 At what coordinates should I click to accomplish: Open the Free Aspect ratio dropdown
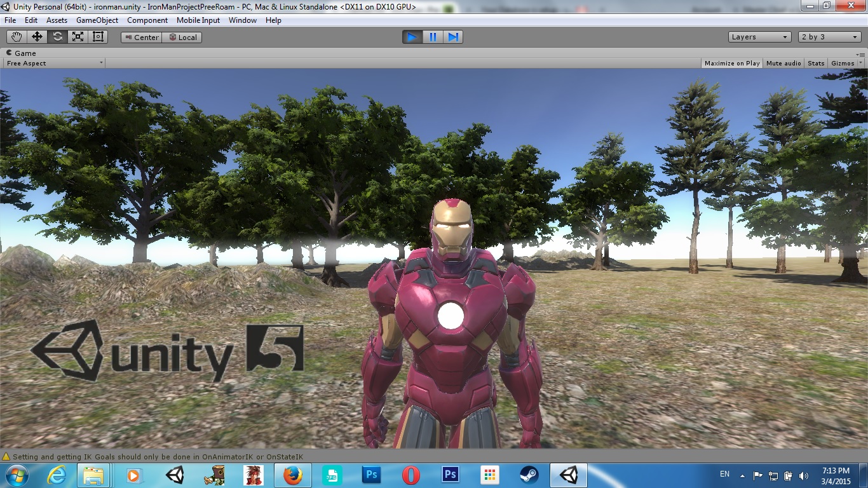pos(54,63)
